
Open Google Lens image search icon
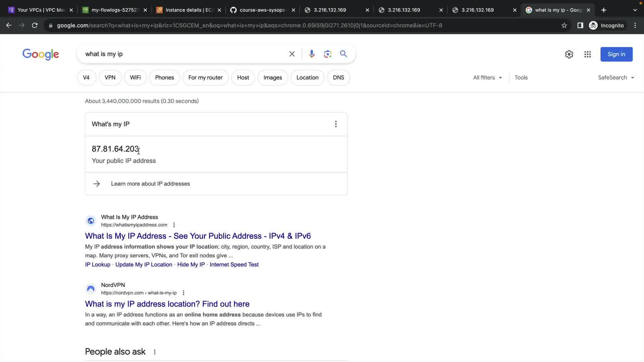(x=328, y=54)
